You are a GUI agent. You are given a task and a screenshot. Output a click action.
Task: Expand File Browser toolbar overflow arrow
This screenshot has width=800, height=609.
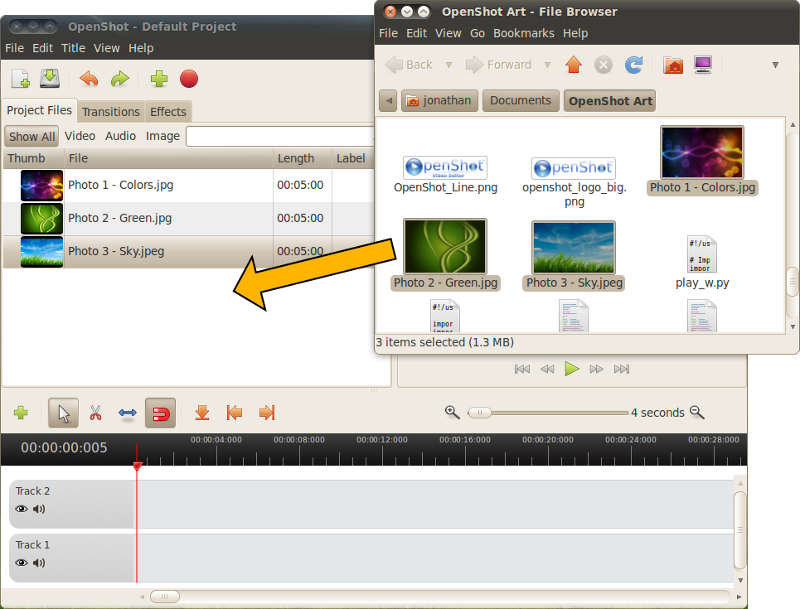(x=775, y=65)
